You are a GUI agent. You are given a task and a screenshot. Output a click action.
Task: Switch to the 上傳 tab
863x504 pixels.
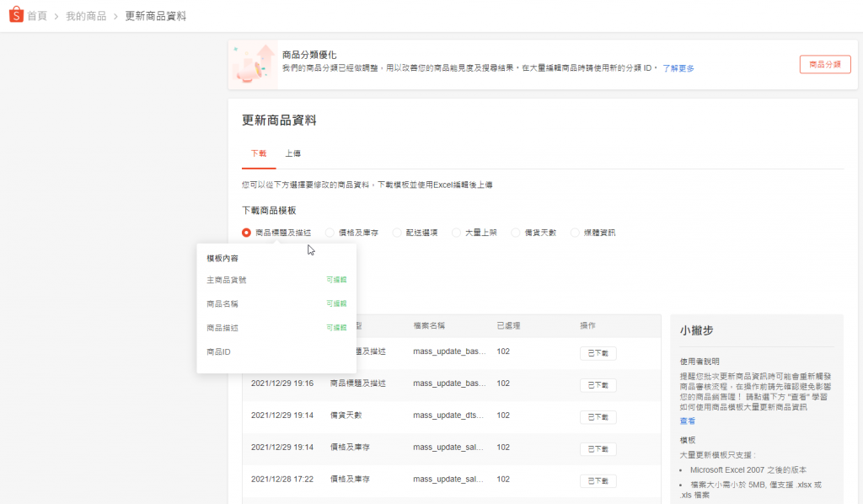[293, 153]
